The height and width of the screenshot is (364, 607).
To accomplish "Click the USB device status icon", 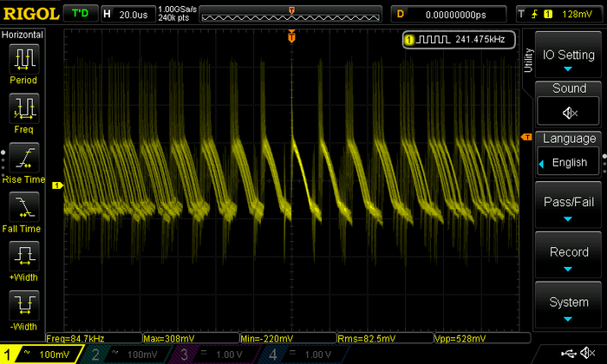I will click(x=568, y=354).
